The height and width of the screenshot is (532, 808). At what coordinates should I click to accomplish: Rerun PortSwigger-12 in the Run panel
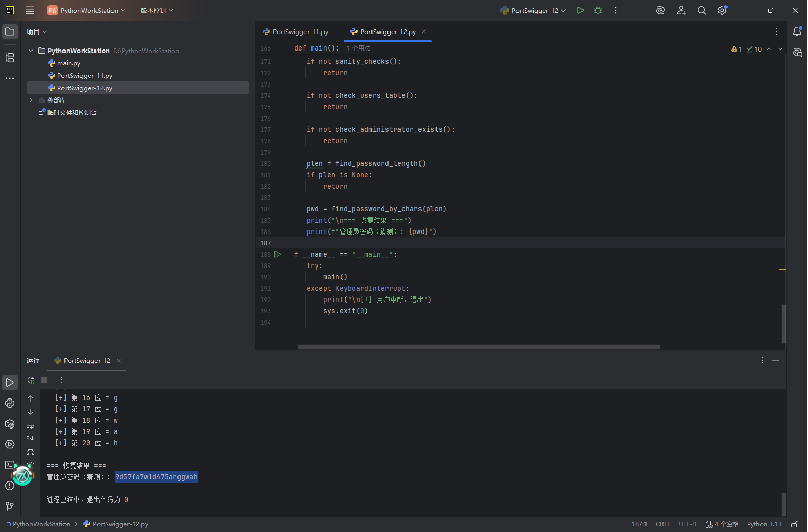(x=31, y=380)
